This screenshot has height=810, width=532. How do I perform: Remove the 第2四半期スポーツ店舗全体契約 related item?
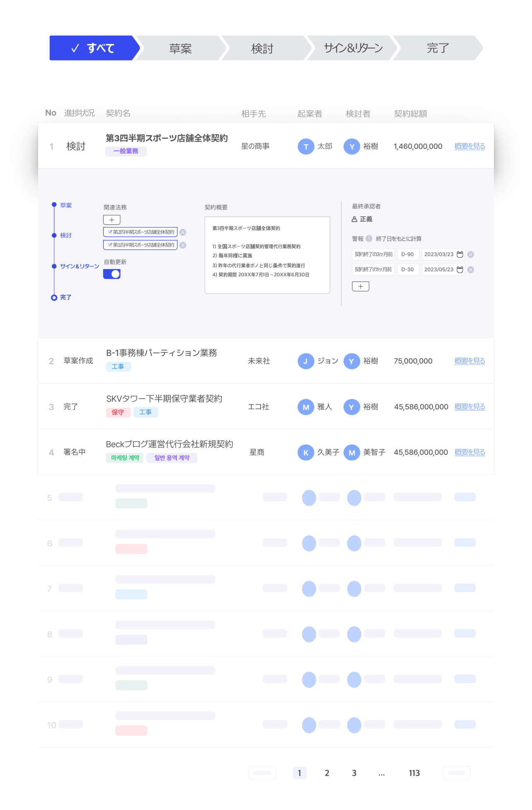[x=183, y=232]
